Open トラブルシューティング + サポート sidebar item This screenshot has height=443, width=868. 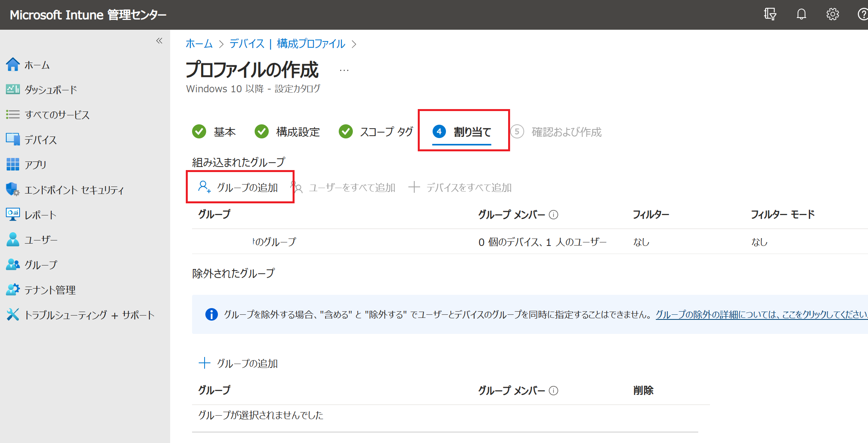[x=89, y=315]
